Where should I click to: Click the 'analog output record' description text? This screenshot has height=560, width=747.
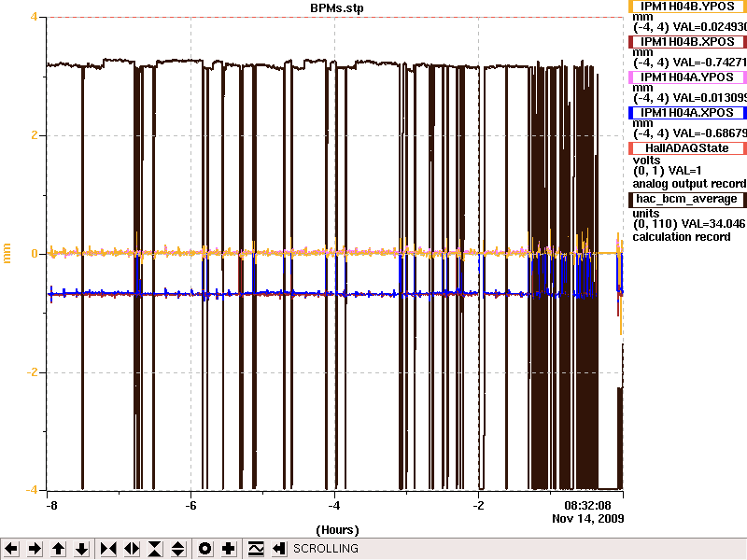click(x=689, y=184)
